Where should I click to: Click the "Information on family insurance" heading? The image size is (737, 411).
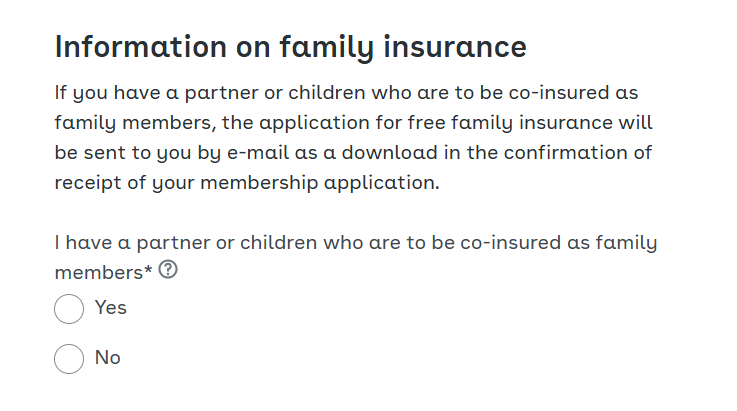(x=290, y=47)
